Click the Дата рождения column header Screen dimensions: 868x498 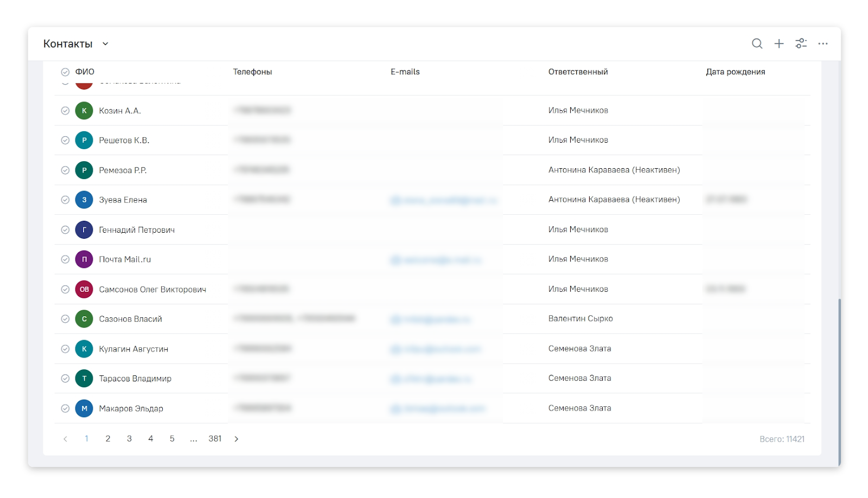[x=735, y=72]
